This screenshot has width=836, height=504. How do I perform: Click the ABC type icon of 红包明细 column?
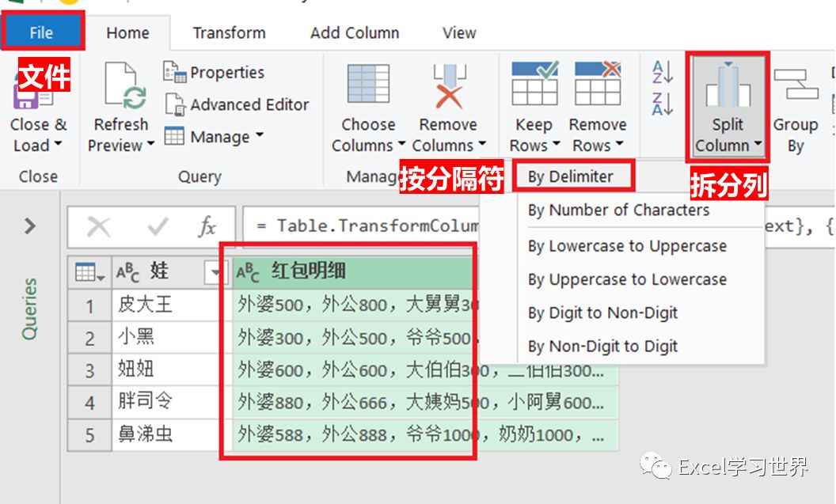[x=248, y=273]
